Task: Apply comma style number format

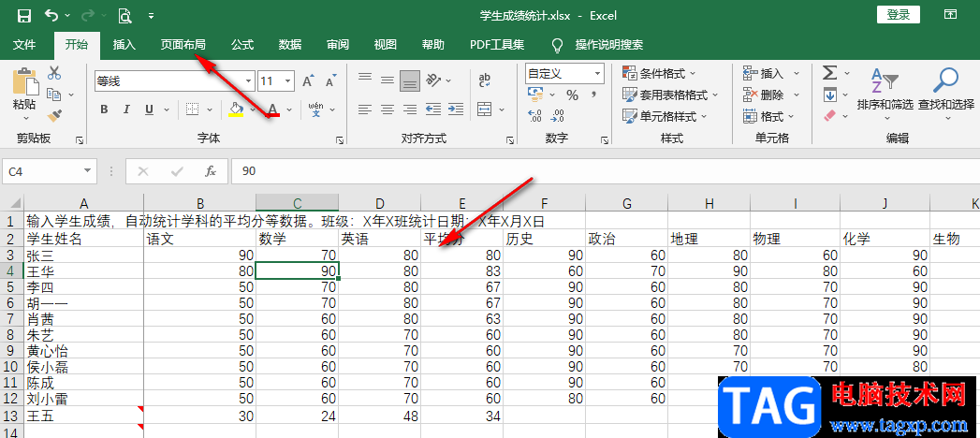Action: [593, 95]
